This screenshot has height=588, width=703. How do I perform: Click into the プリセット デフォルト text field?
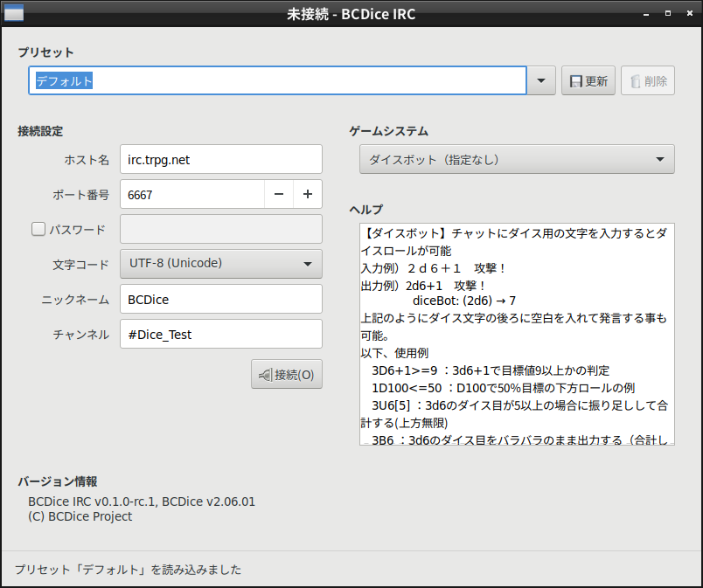(277, 80)
